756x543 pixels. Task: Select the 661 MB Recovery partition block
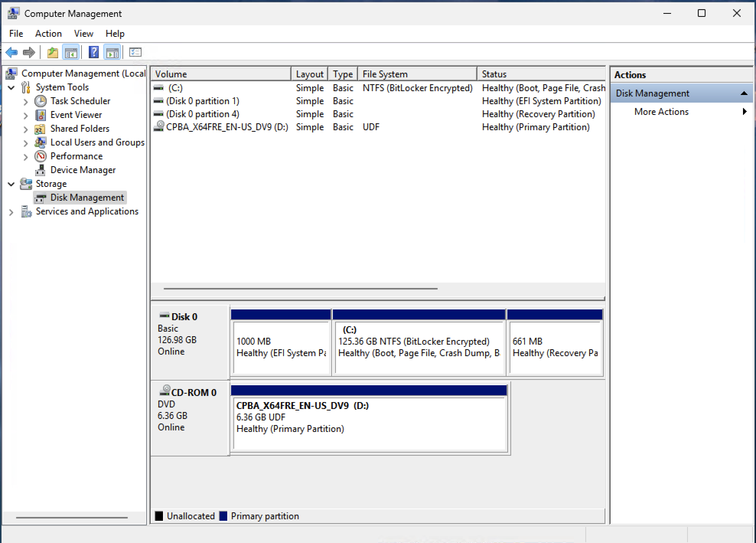555,343
